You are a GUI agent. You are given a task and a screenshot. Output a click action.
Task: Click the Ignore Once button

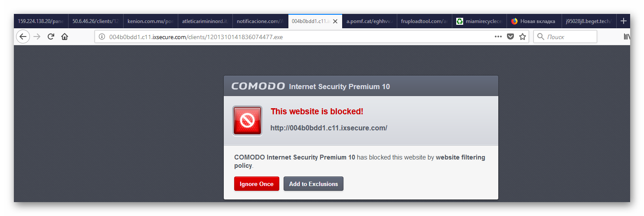coord(256,184)
